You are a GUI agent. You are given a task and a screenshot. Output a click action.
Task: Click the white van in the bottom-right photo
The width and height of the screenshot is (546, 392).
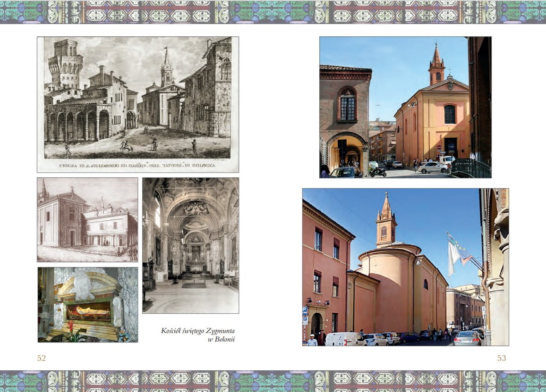pyautogui.click(x=345, y=339)
